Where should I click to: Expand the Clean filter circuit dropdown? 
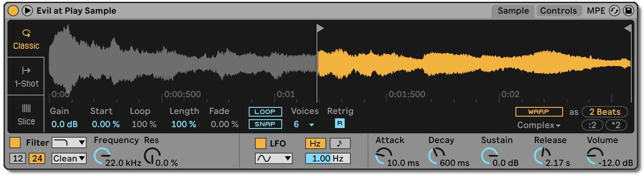click(69, 158)
